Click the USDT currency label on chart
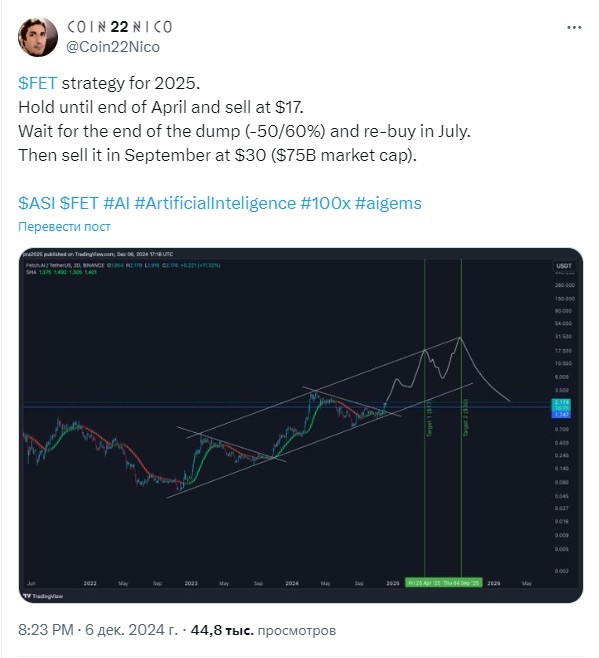599x658 pixels. 563,266
